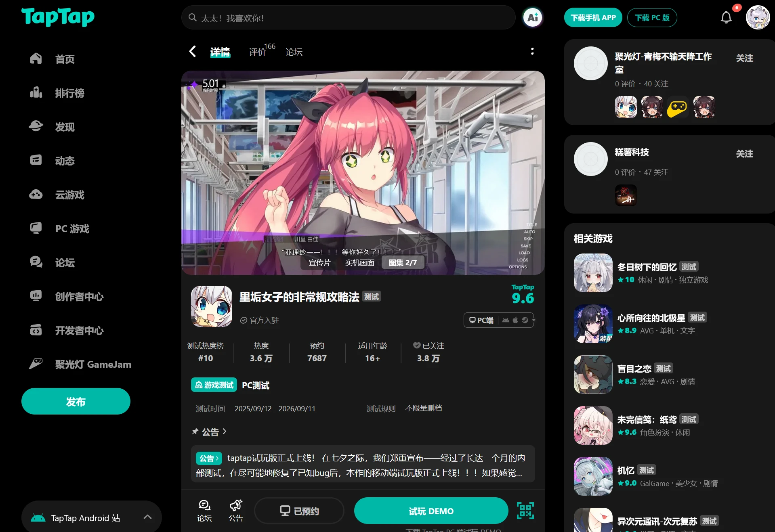Open the notifications bell
The width and height of the screenshot is (775, 532).
click(x=726, y=17)
